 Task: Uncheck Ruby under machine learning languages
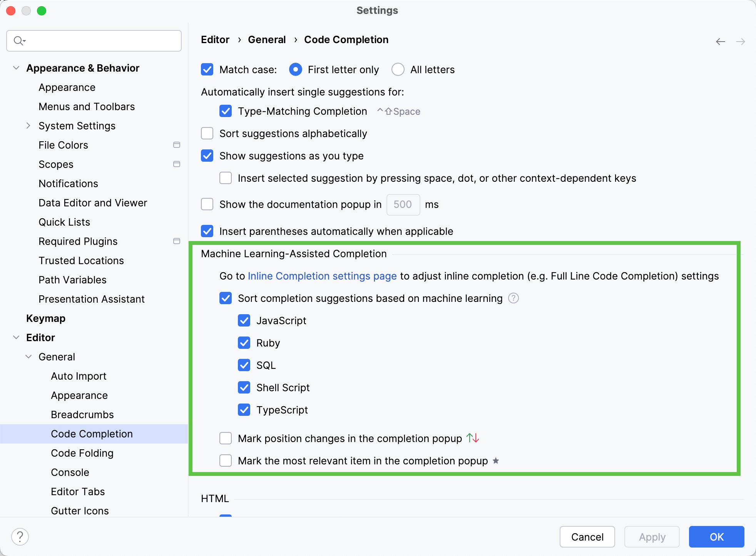pyautogui.click(x=244, y=343)
